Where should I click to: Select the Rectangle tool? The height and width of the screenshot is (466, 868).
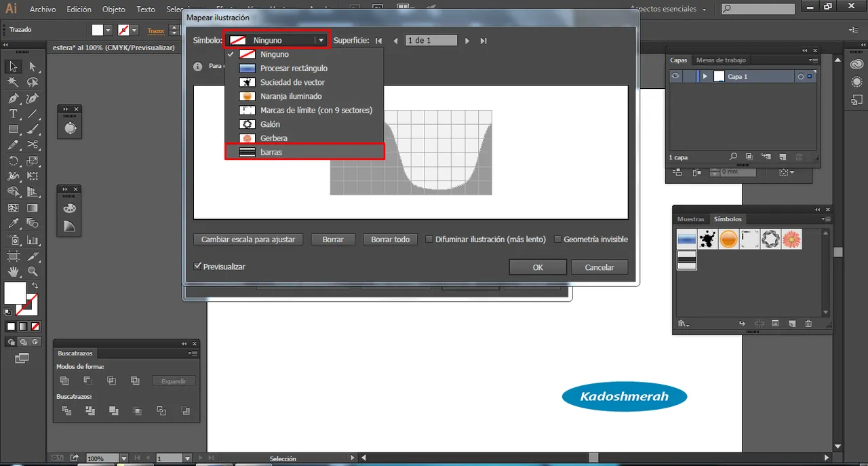coord(13,130)
